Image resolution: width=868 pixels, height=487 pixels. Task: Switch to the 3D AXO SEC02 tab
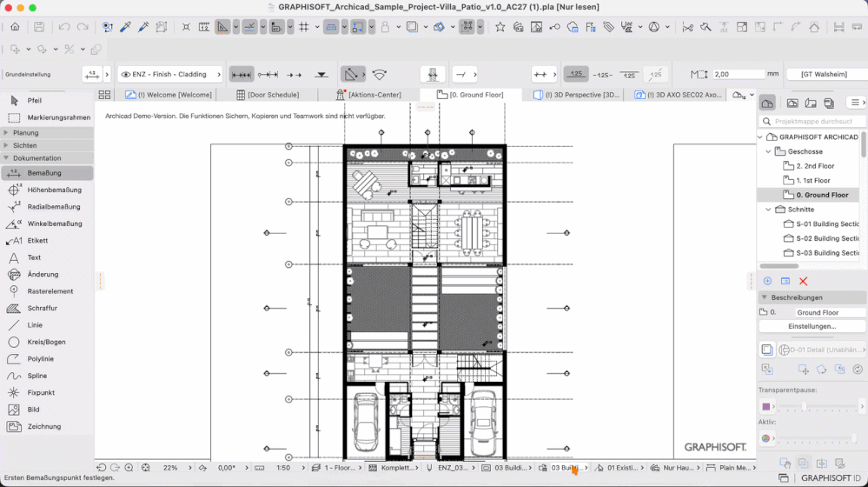679,95
